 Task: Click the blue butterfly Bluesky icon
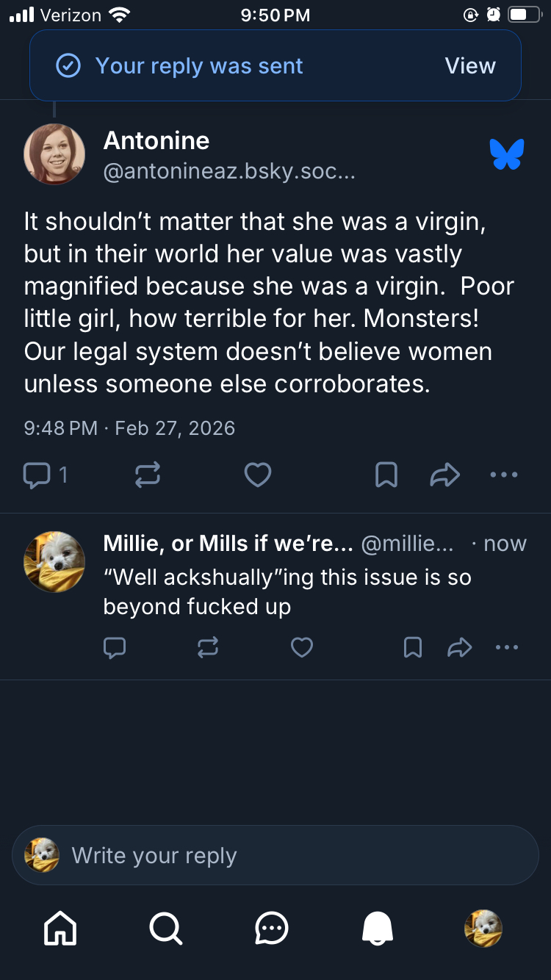coord(507,154)
